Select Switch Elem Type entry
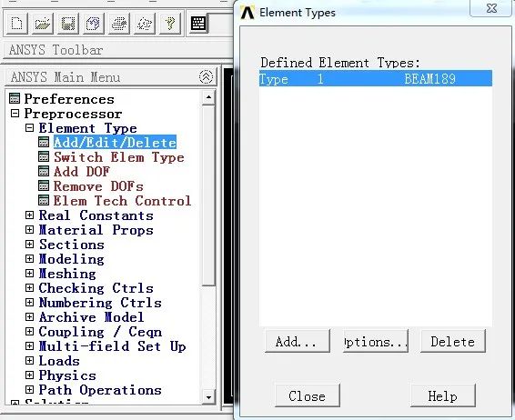 coord(119,157)
